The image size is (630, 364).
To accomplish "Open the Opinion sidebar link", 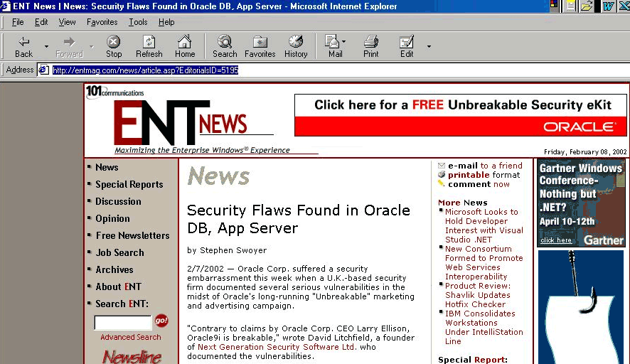I will coord(112,218).
